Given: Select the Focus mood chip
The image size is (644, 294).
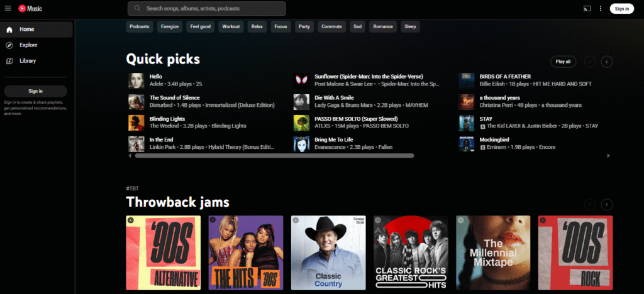Looking at the screenshot, I should 281,26.
